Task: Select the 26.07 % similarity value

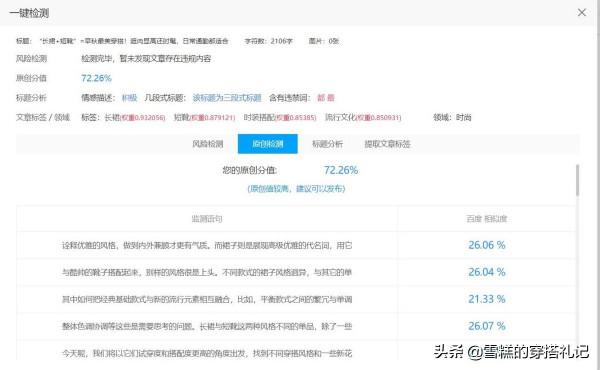Action: (x=487, y=326)
